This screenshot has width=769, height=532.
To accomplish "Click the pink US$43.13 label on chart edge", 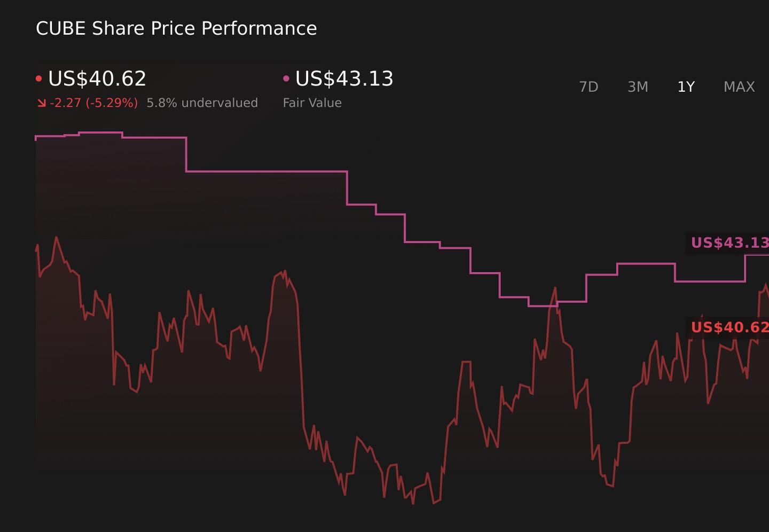I will (x=729, y=243).
